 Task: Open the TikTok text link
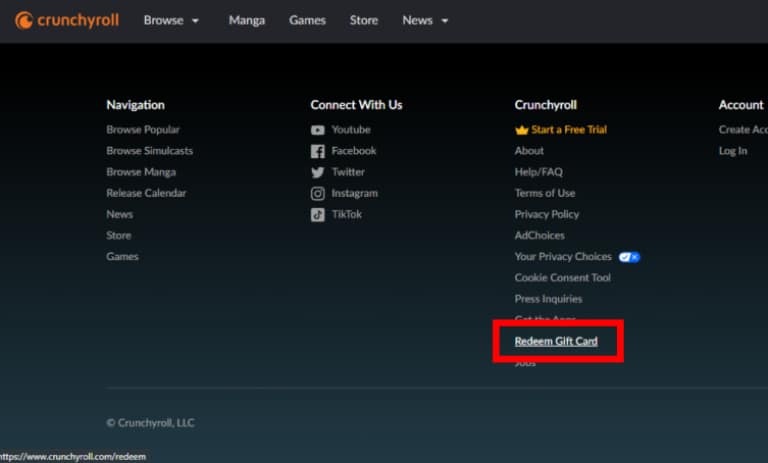[347, 214]
